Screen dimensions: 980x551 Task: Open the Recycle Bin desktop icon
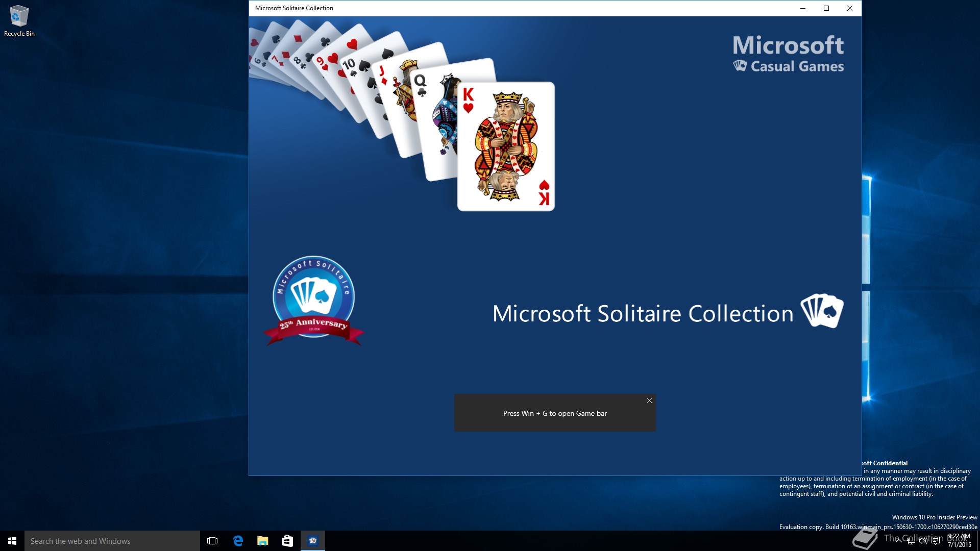point(19,21)
